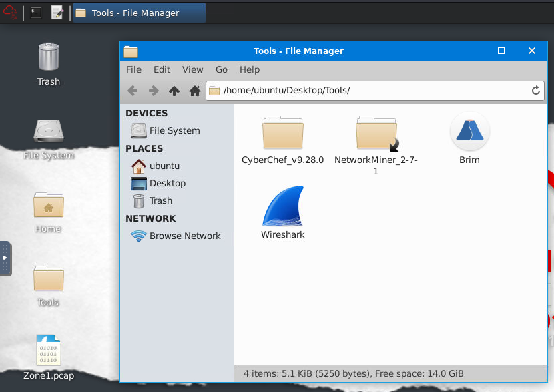The width and height of the screenshot is (554, 392).
Task: Go forward with the right arrow
Action: click(x=154, y=91)
